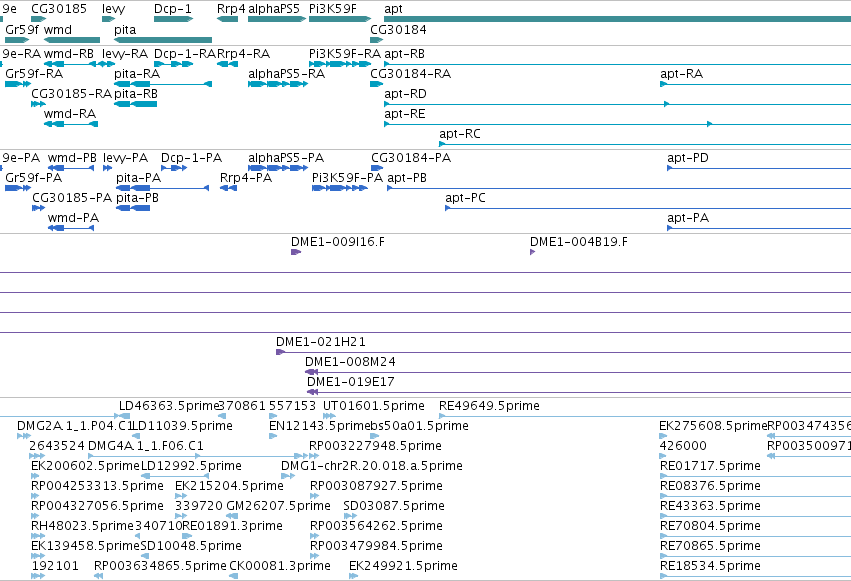Open the Rrp4-PA protein label

[x=246, y=178]
